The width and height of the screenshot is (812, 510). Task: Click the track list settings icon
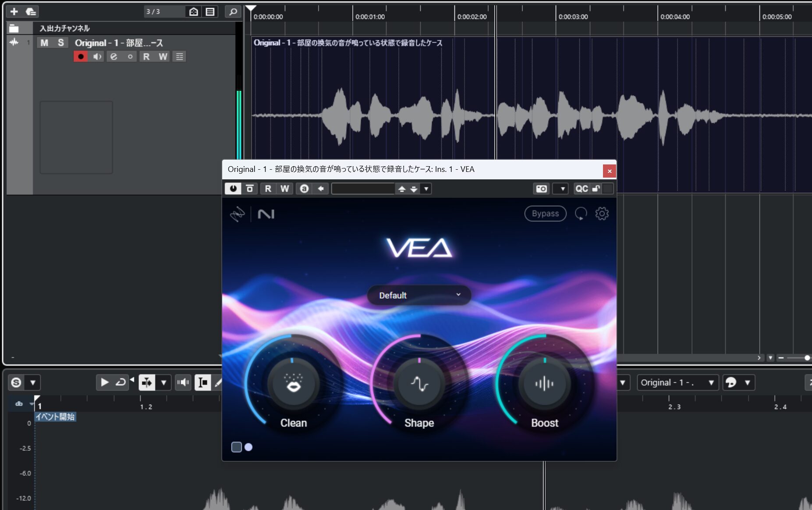[x=210, y=11]
